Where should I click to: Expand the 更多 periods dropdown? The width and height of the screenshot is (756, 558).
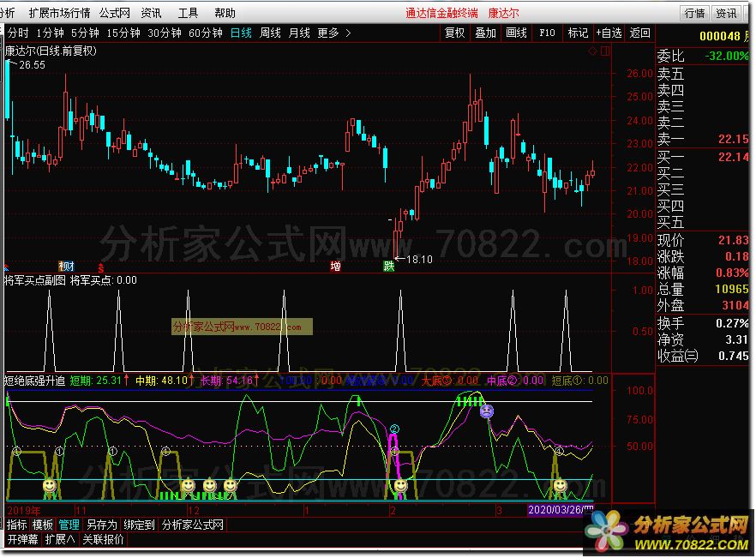[x=333, y=33]
